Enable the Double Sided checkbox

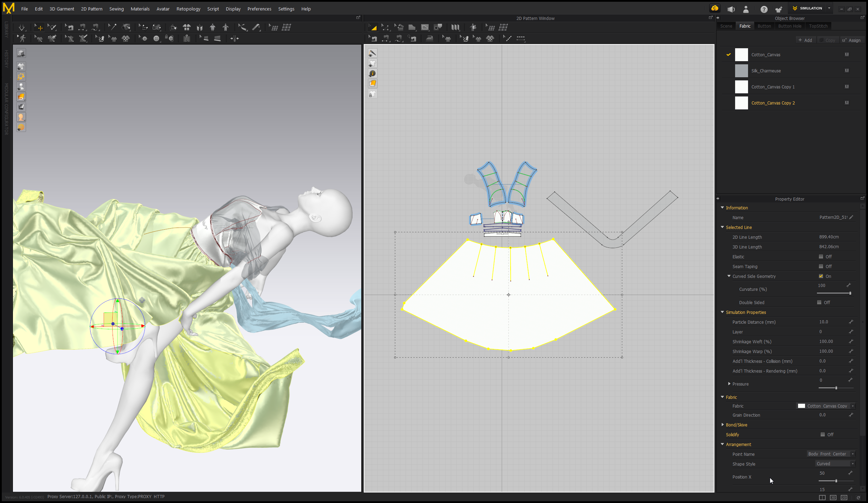819,302
